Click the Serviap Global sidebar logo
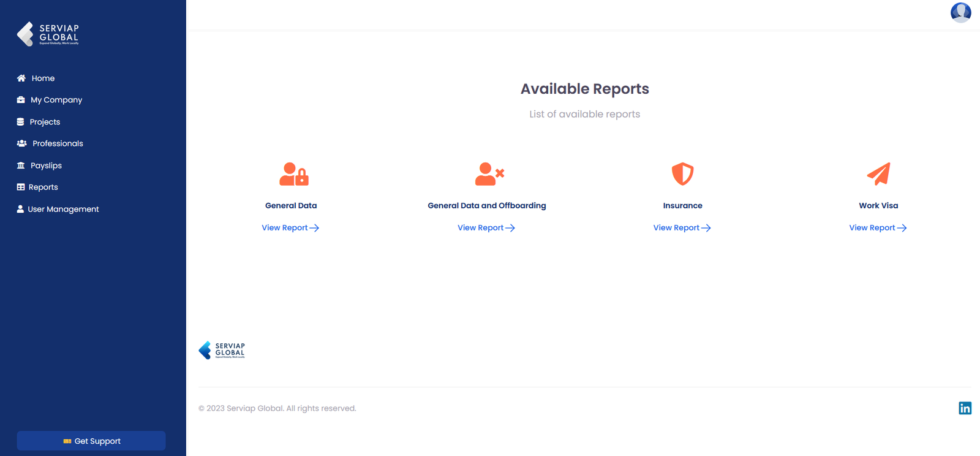The image size is (980, 456). click(x=48, y=34)
